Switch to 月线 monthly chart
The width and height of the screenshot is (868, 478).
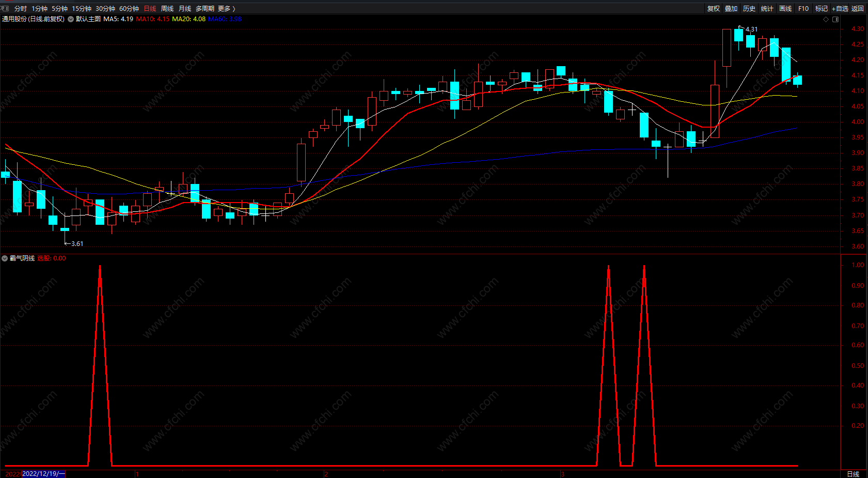coord(185,8)
